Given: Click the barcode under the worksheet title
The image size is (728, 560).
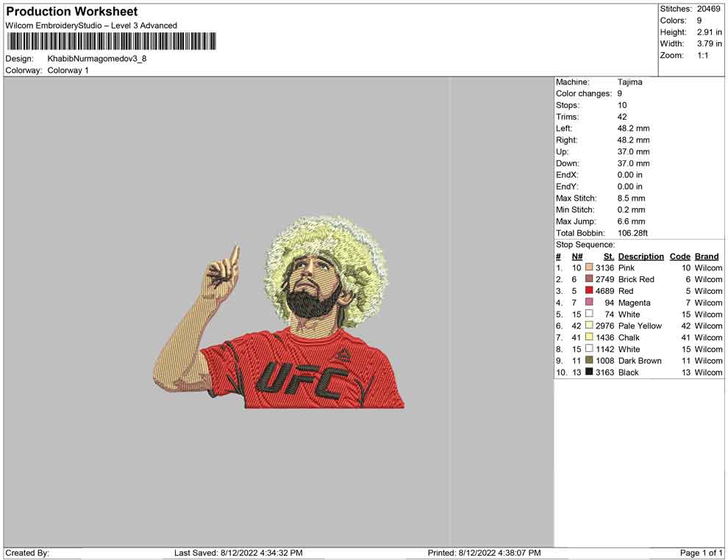Looking at the screenshot, I should point(112,41).
